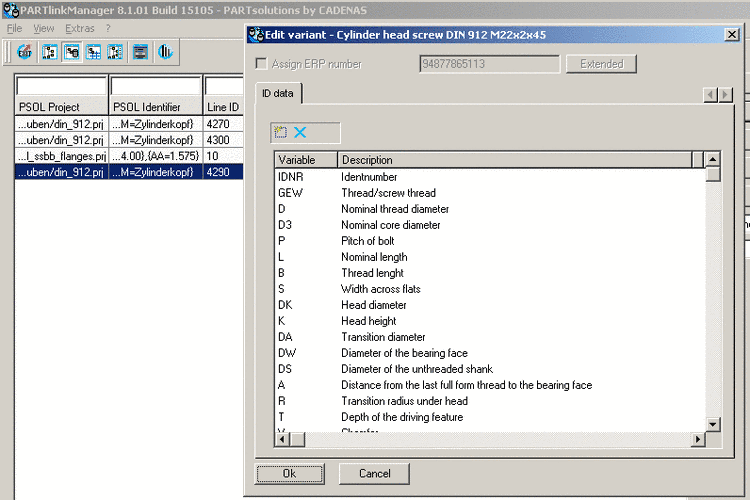750x500 pixels.
Task: Select the DK Head diameter row
Action: tap(490, 305)
